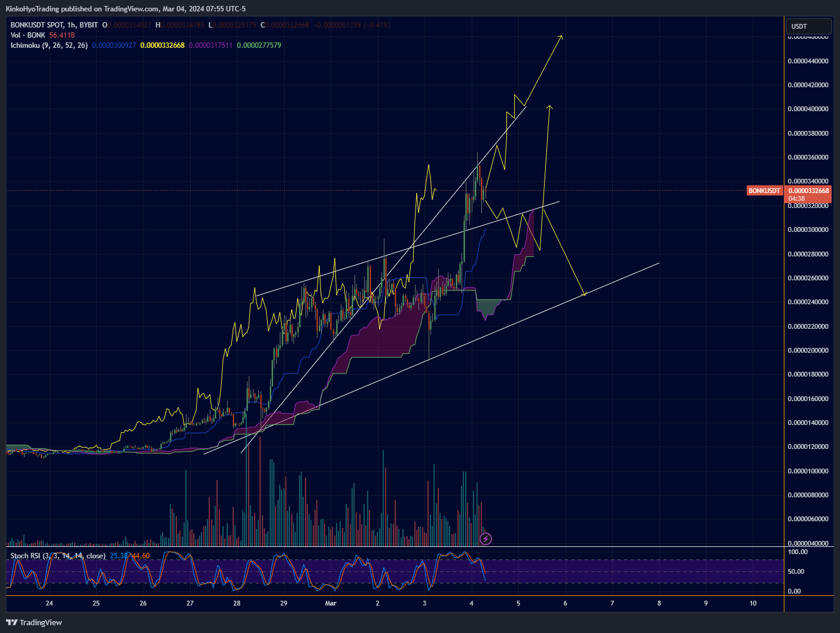Click the 0.0000440000 price axis label
This screenshot has height=633, width=840.
[x=808, y=61]
